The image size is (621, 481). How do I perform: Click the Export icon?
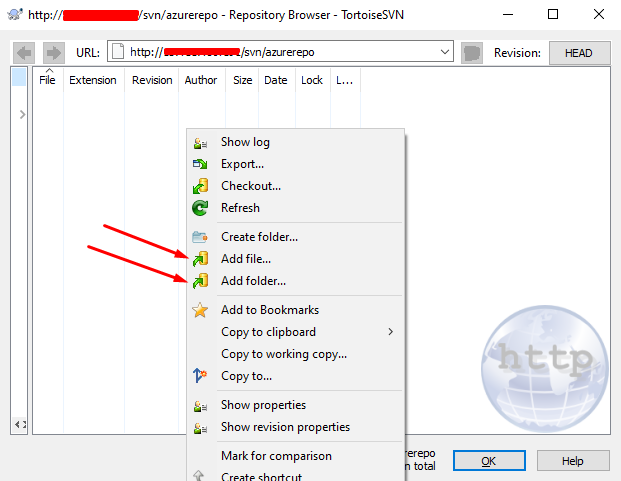click(x=200, y=164)
